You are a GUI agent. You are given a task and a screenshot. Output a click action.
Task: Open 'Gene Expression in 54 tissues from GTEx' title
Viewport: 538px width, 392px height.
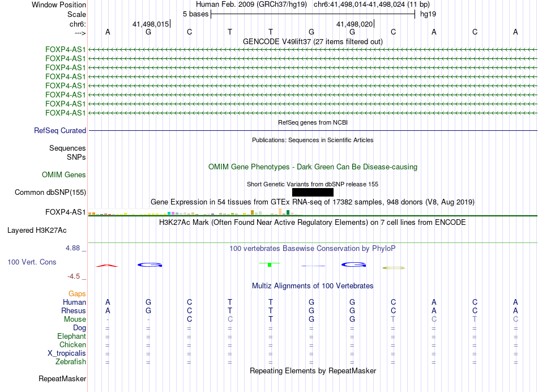[x=313, y=202]
